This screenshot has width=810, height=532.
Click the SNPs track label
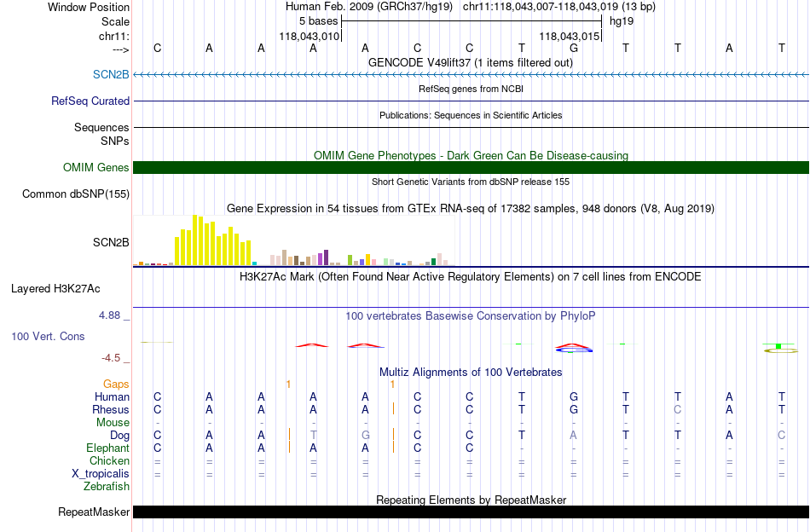click(x=115, y=141)
